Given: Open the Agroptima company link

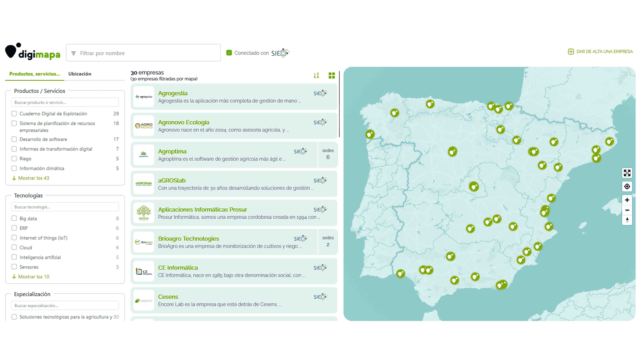Looking at the screenshot, I should (x=172, y=151).
